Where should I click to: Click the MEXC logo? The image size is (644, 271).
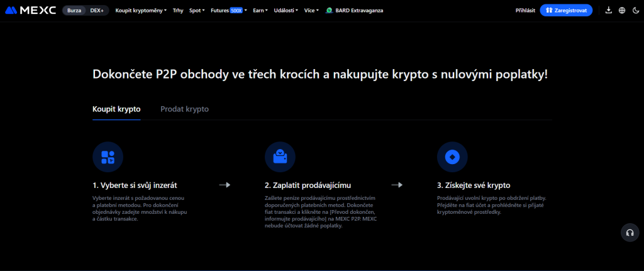point(31,10)
